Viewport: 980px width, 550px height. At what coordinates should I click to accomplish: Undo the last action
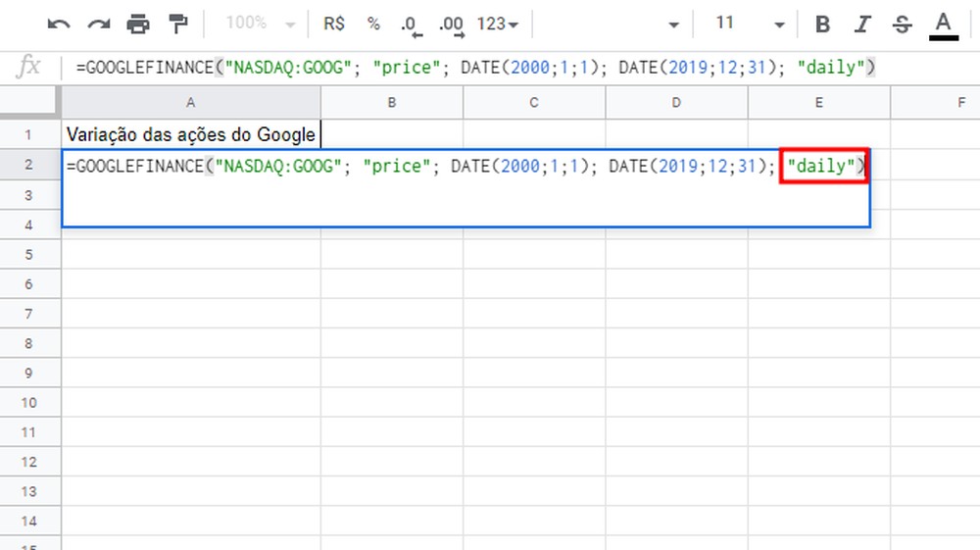[59, 25]
